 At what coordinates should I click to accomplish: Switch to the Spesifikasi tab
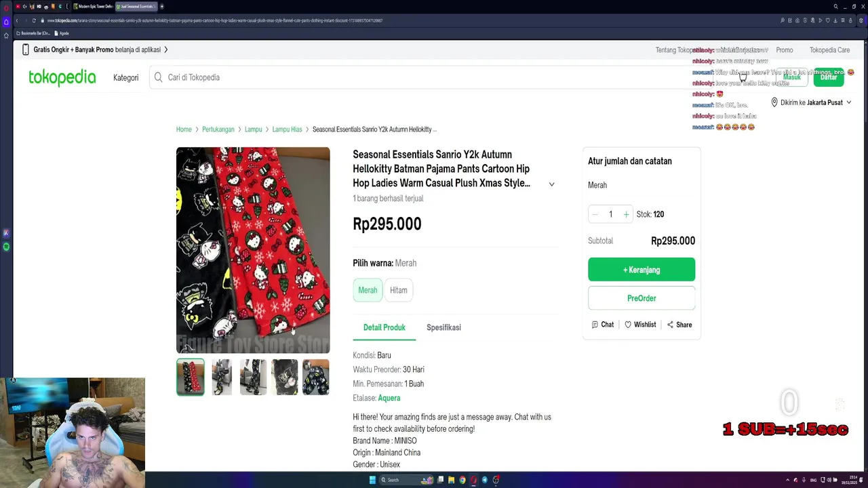443,327
